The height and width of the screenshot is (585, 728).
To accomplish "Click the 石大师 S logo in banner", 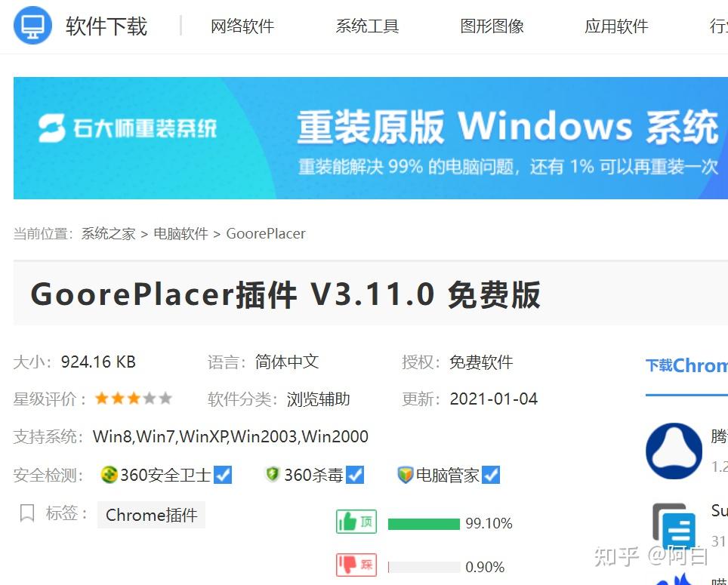I will (x=51, y=128).
